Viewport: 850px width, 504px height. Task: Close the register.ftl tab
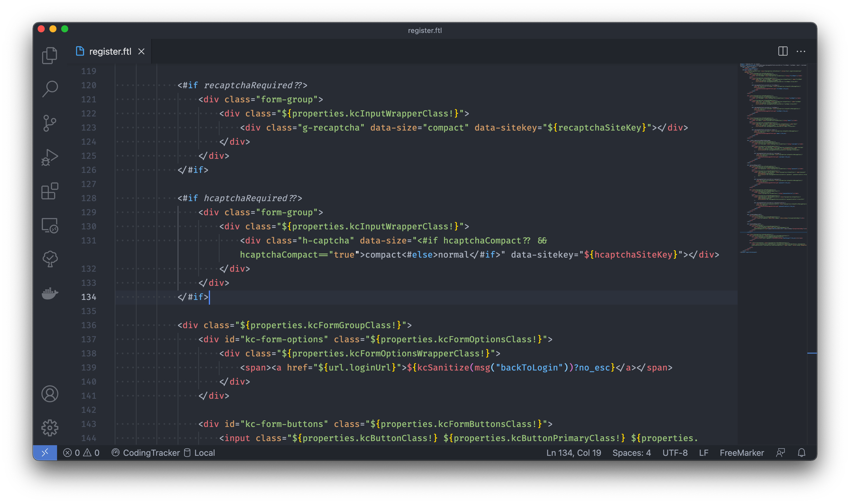(x=141, y=51)
